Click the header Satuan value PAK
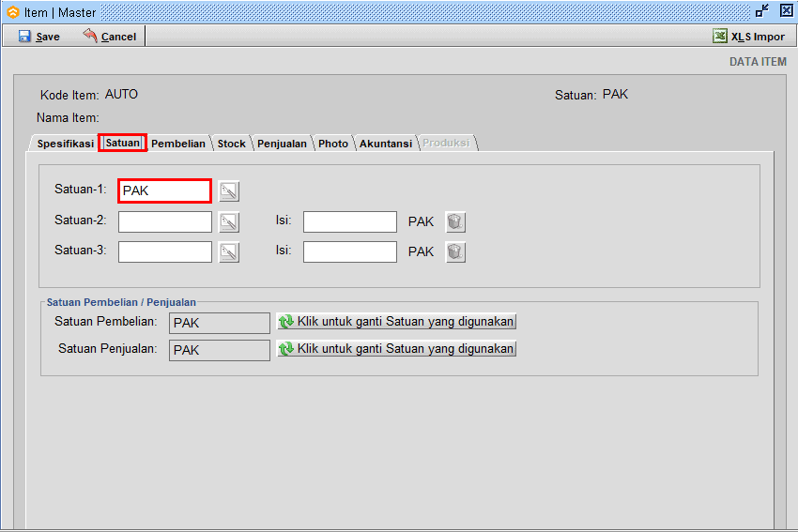 coord(615,95)
